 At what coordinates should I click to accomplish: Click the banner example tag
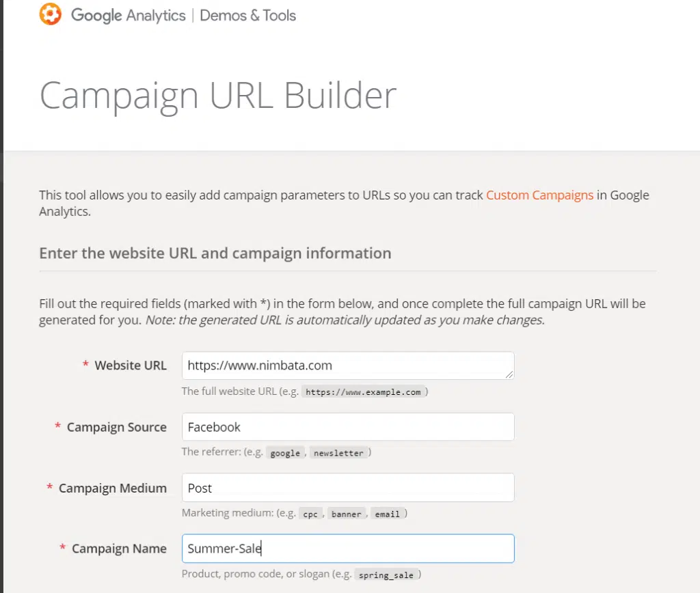(347, 513)
